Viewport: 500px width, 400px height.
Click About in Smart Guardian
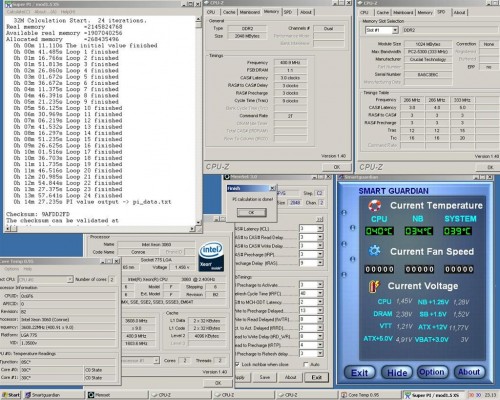(469, 372)
